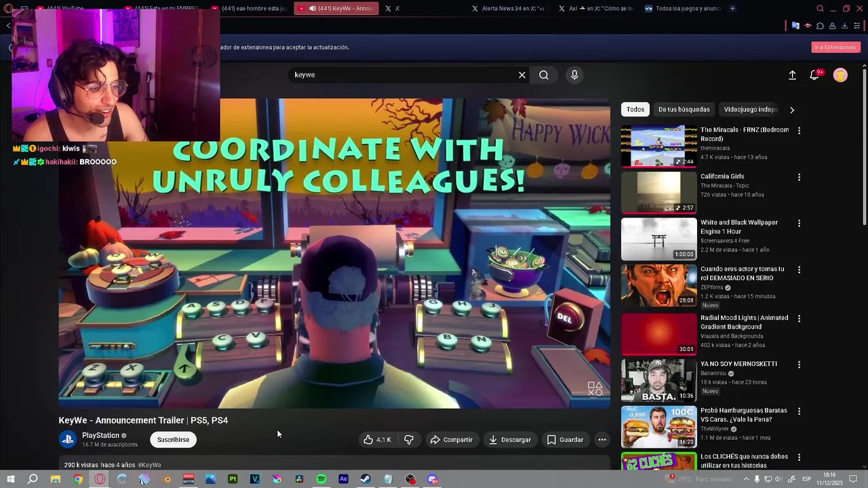
Task: Open the YouTube account avatar menu
Action: pyautogui.click(x=840, y=75)
